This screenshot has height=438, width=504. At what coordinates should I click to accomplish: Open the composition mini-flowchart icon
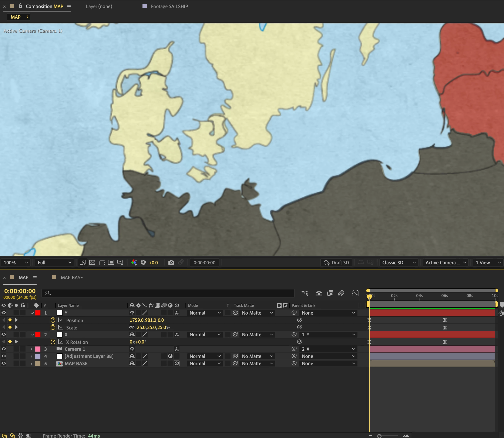click(x=305, y=293)
